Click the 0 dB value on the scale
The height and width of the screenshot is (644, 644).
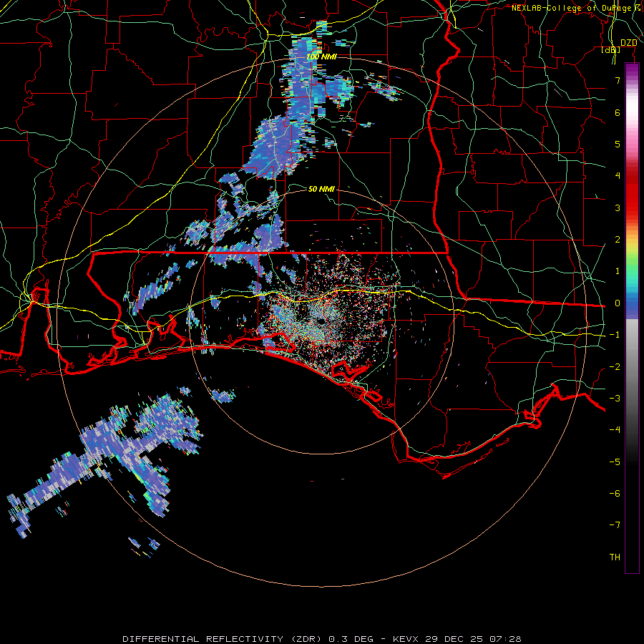point(618,303)
